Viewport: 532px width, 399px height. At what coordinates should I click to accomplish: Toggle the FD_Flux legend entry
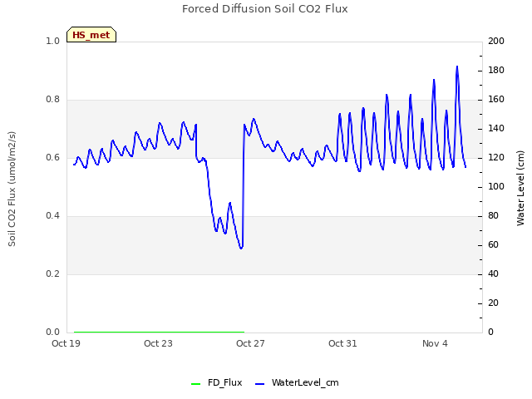tap(217, 382)
